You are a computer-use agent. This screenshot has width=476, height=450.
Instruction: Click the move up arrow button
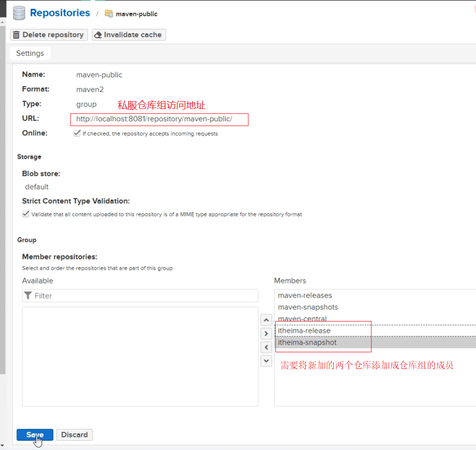(x=266, y=321)
